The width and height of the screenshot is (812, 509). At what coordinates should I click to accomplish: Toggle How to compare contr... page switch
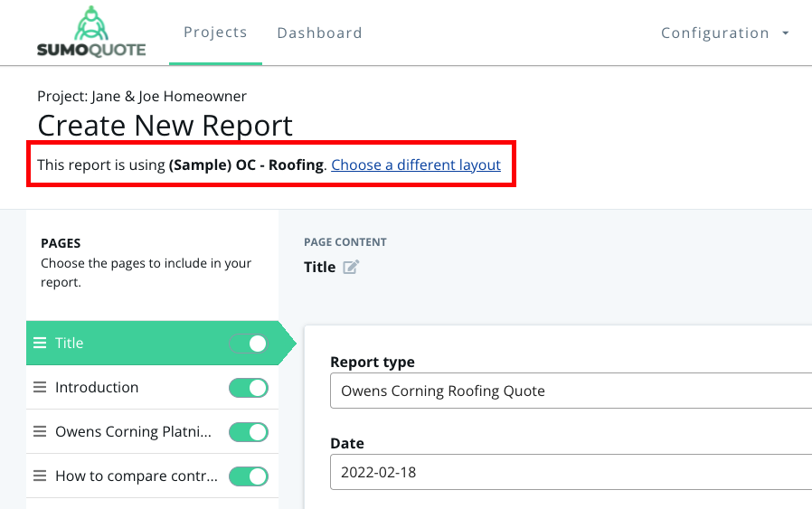249,476
